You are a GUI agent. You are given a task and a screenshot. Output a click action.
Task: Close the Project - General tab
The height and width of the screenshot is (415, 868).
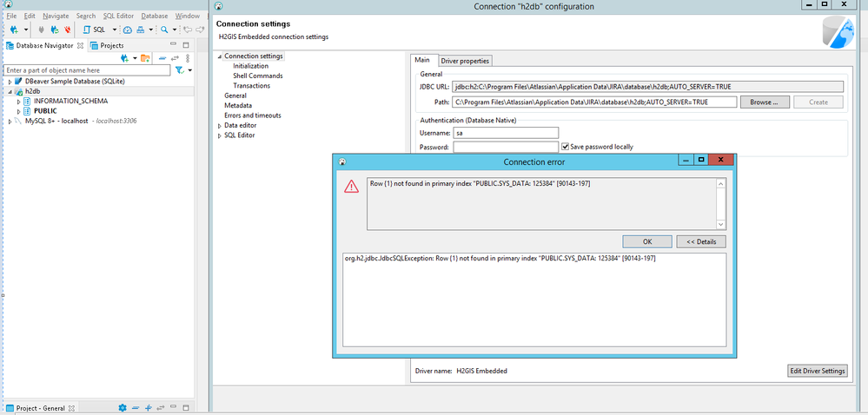(x=71, y=408)
